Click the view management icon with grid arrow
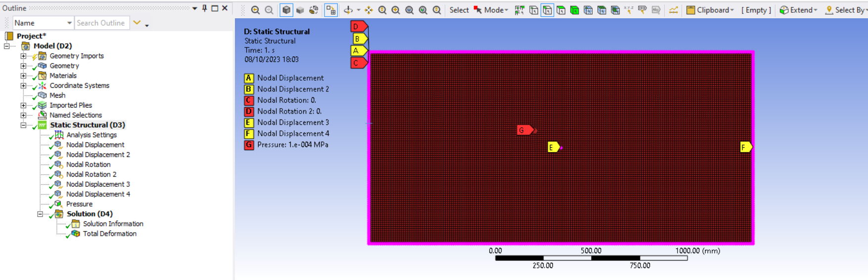The image size is (868, 280). (331, 10)
